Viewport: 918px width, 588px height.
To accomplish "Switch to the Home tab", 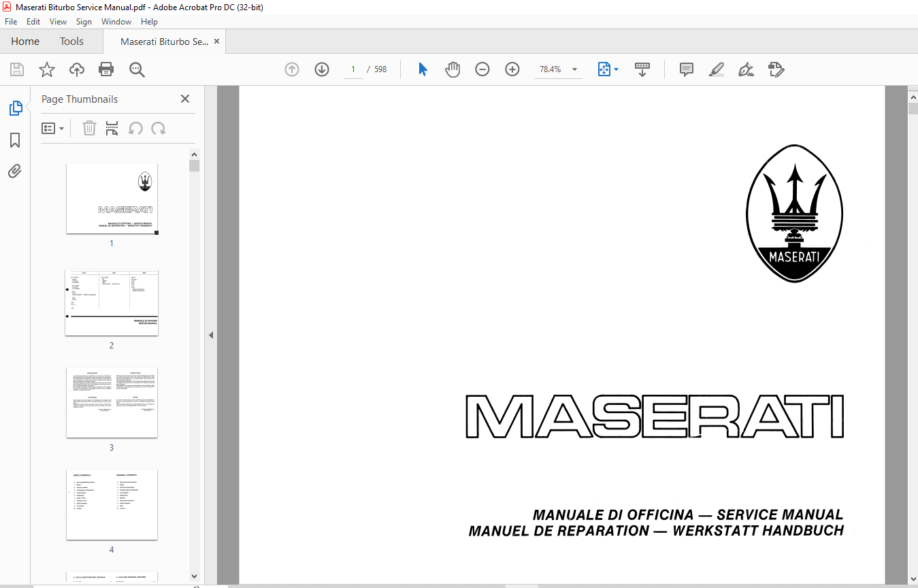I will [25, 42].
